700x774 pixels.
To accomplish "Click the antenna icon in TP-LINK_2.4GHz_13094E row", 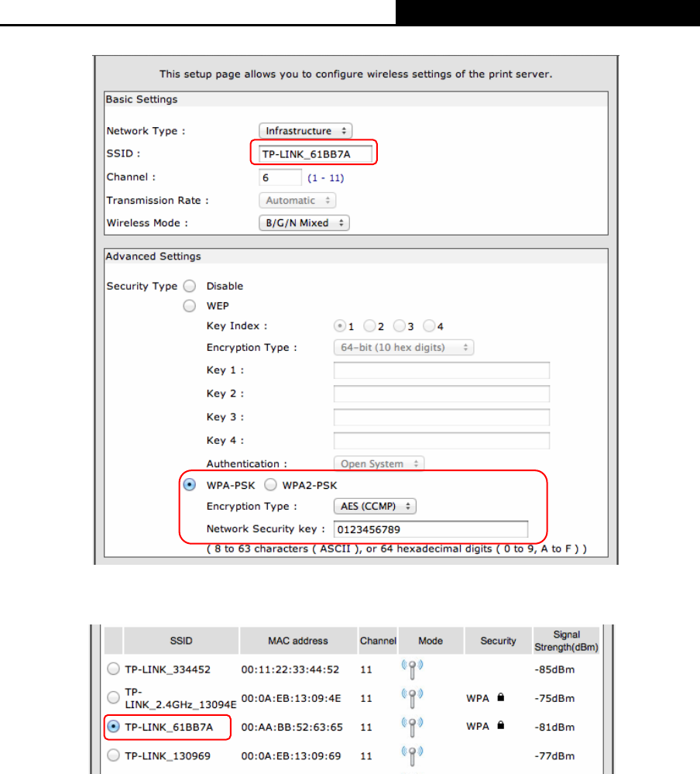I will (x=413, y=698).
